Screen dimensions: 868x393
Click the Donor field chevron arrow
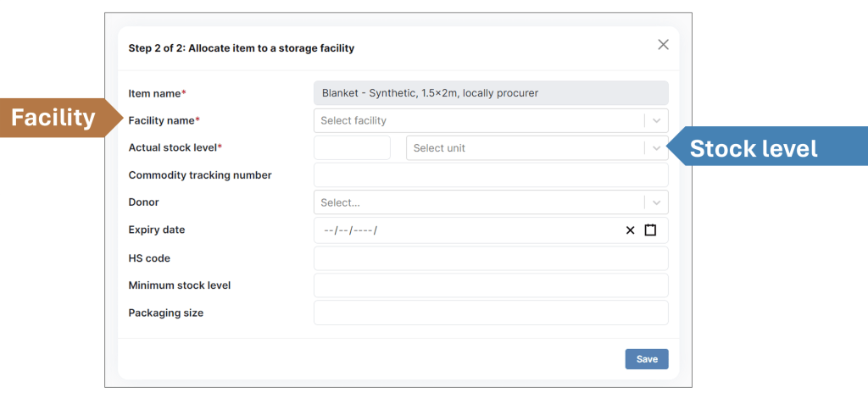(x=656, y=203)
